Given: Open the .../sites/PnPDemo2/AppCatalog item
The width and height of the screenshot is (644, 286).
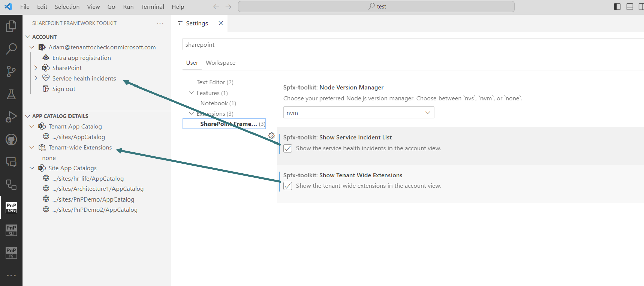Looking at the screenshot, I should coord(95,210).
